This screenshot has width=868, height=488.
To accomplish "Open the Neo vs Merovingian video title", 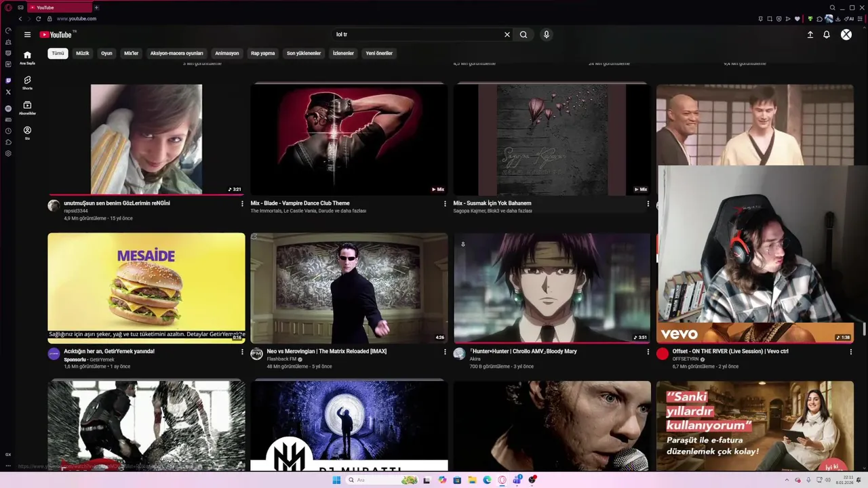I will point(326,351).
